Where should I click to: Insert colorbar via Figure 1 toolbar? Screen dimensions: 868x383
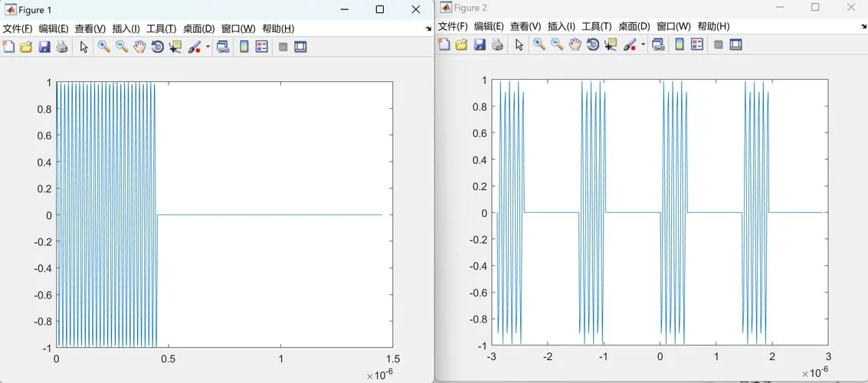coord(244,47)
